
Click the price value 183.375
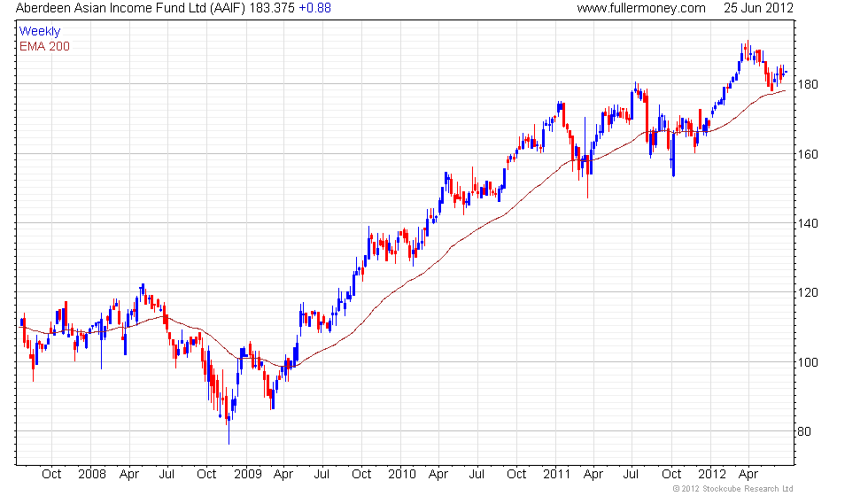[272, 8]
